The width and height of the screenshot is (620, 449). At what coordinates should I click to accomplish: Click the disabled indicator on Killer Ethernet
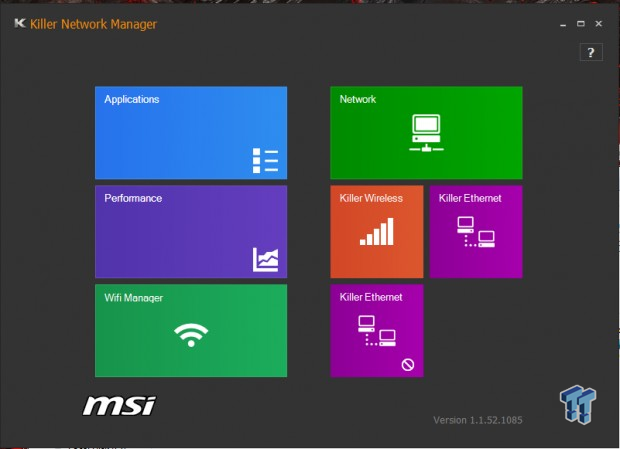tap(408, 364)
